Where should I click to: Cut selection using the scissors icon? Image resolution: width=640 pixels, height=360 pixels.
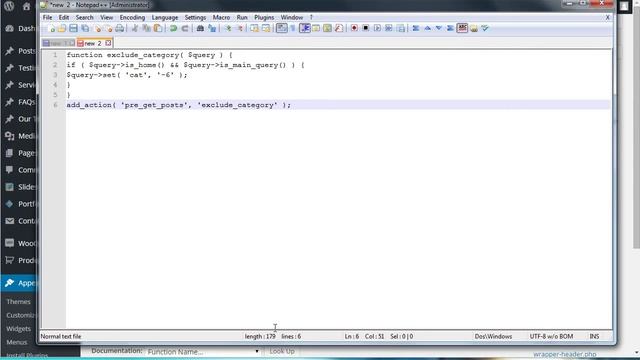click(x=135, y=28)
